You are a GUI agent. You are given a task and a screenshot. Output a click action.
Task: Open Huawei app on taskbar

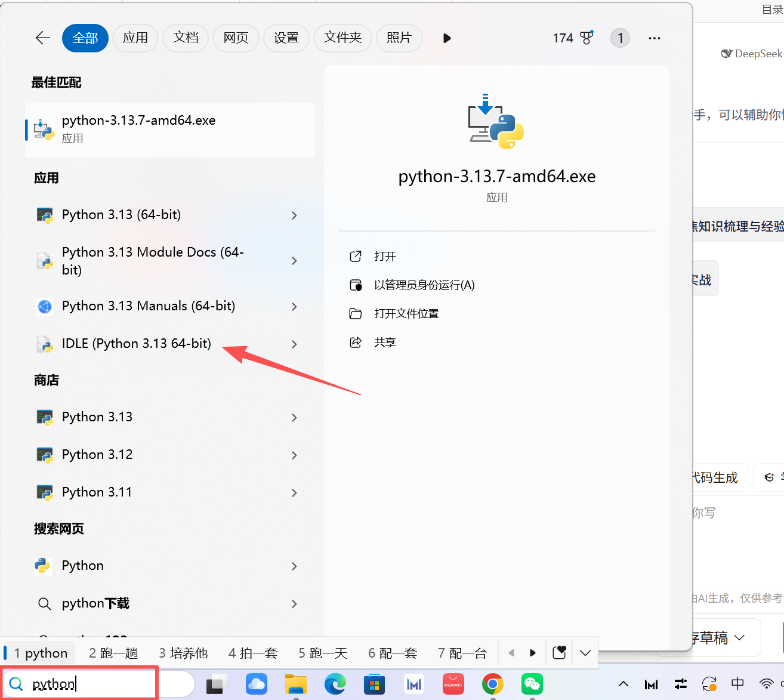[x=453, y=684]
